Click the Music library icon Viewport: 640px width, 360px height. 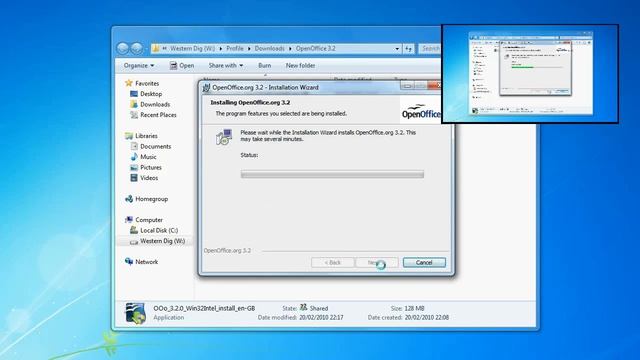(x=133, y=157)
